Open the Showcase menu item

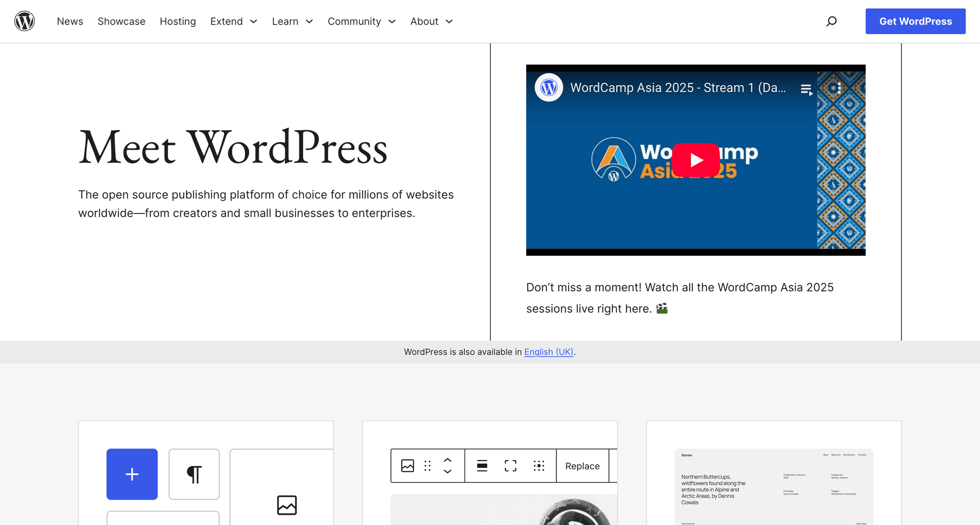tap(121, 21)
